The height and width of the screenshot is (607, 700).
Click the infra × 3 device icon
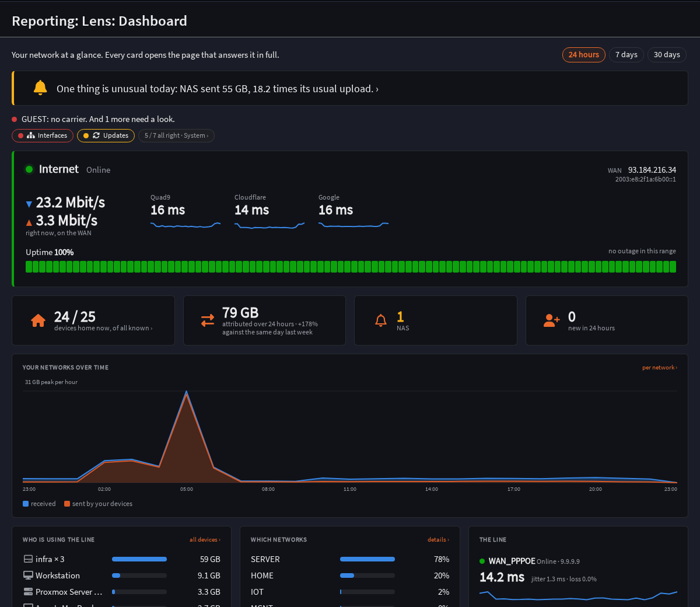point(28,559)
